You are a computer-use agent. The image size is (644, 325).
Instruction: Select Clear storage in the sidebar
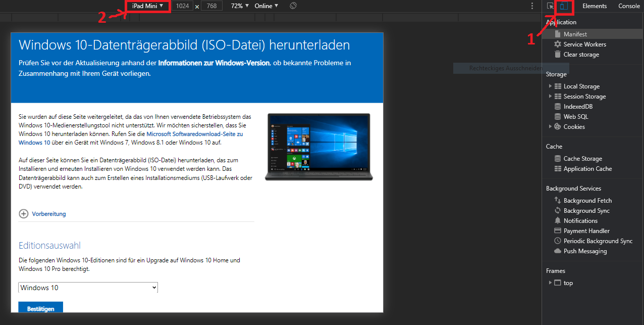(581, 55)
